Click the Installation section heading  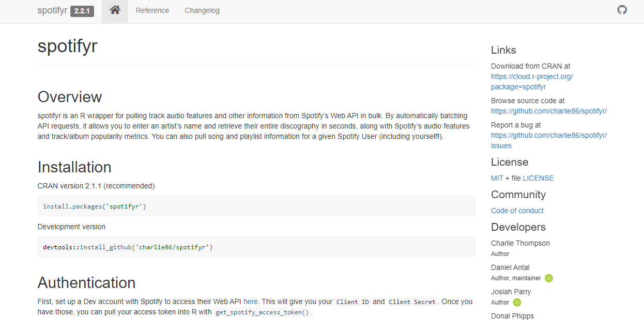[x=74, y=167]
